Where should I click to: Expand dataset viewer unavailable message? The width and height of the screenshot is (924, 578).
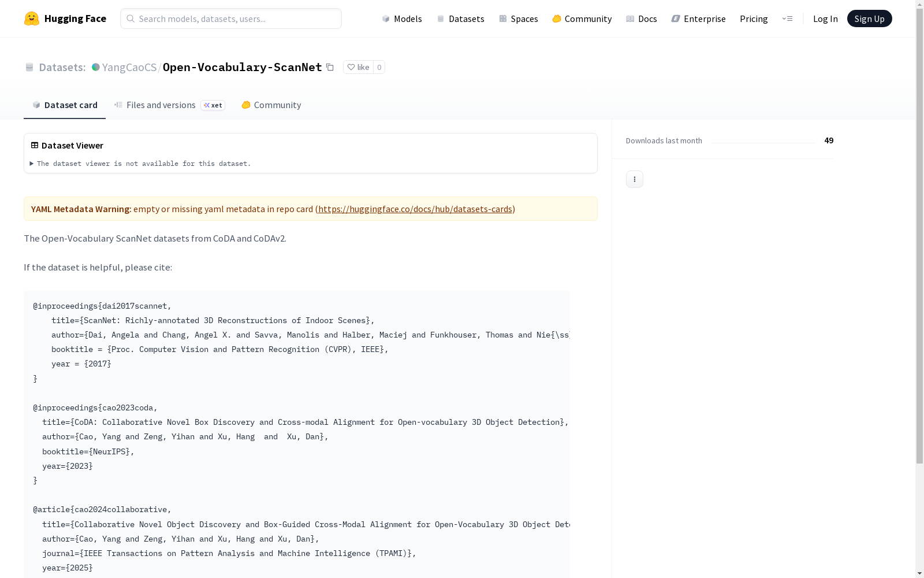[140, 164]
